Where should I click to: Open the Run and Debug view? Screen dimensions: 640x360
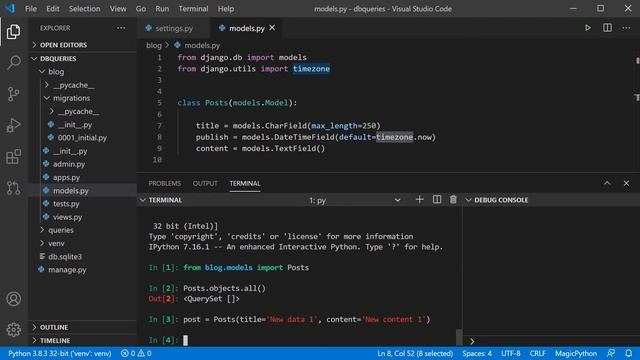tap(13, 125)
